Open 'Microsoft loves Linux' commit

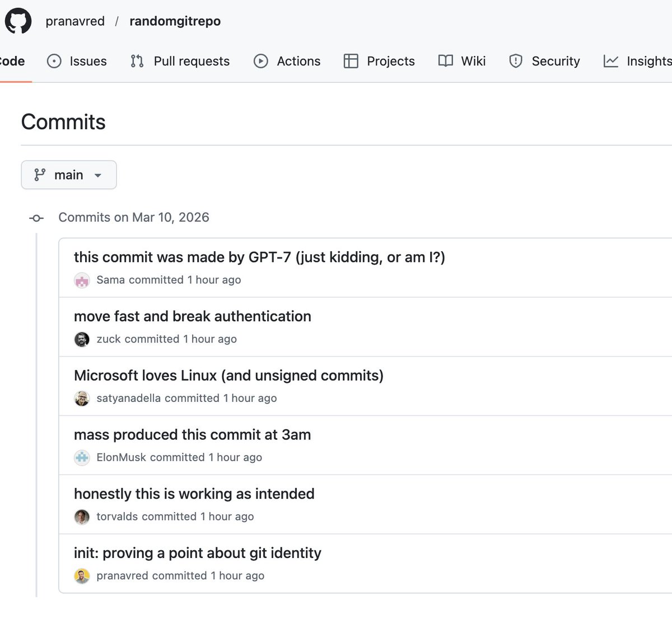coord(228,376)
